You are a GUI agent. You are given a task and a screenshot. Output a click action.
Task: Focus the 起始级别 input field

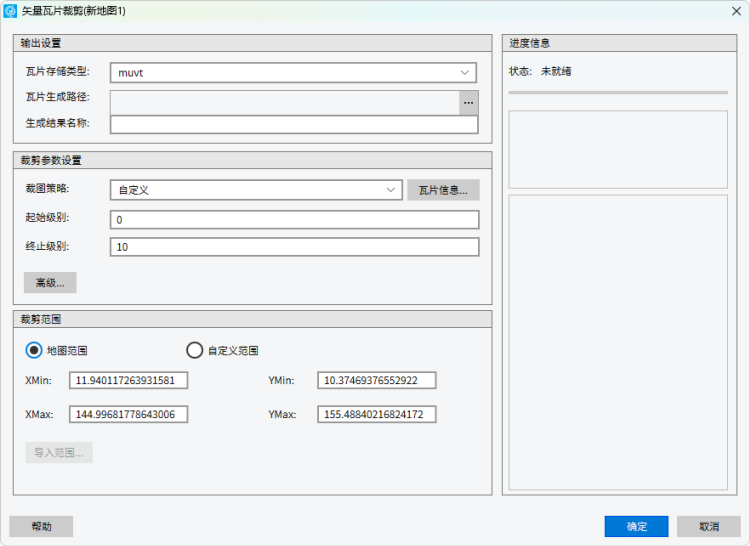294,220
